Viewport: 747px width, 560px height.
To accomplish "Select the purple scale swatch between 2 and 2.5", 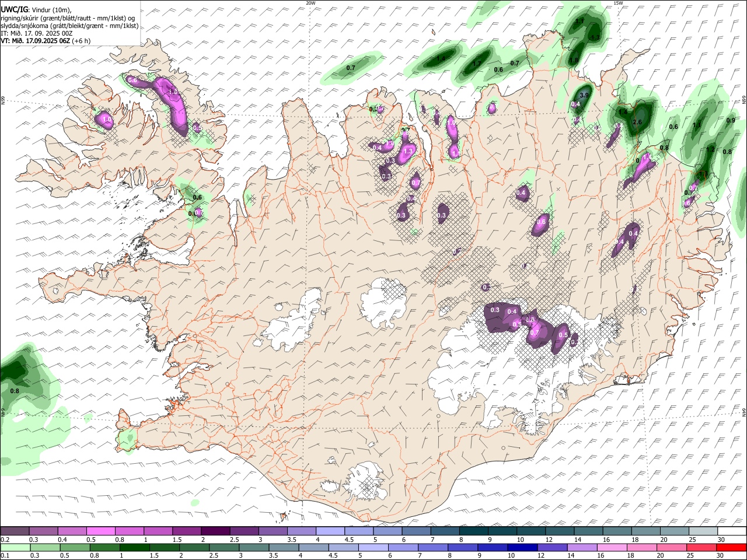I will pos(215,531).
